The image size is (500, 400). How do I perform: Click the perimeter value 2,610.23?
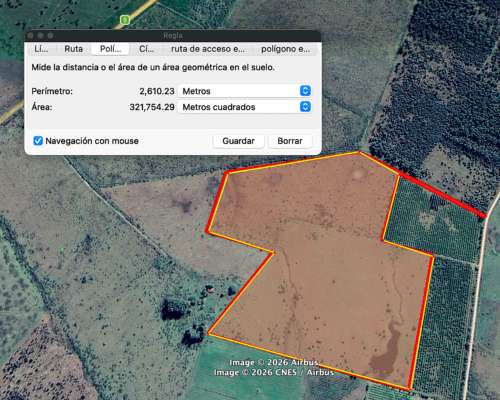(157, 91)
